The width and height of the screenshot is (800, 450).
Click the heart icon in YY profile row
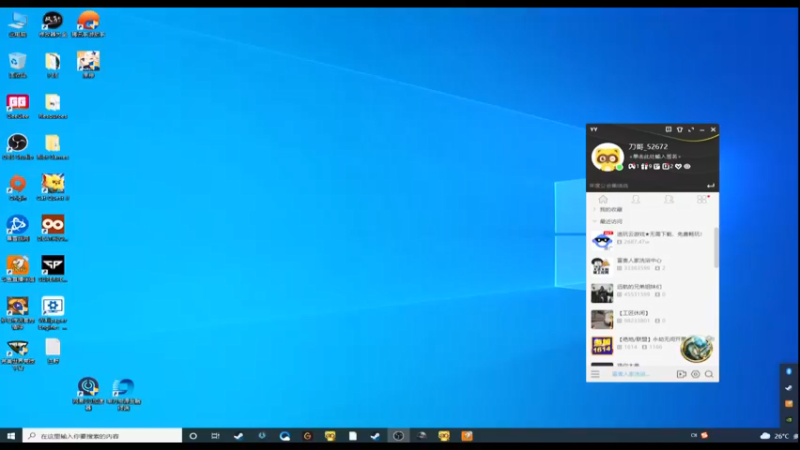click(x=678, y=166)
